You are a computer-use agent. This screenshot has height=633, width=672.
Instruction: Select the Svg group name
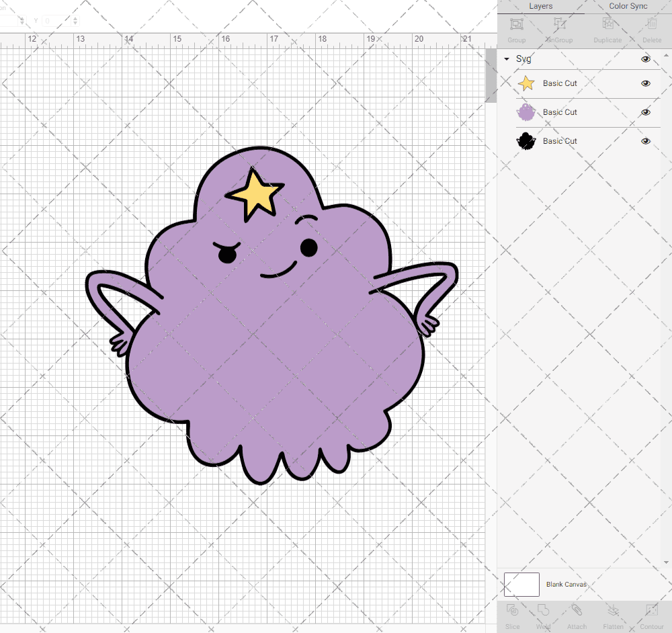pos(523,59)
